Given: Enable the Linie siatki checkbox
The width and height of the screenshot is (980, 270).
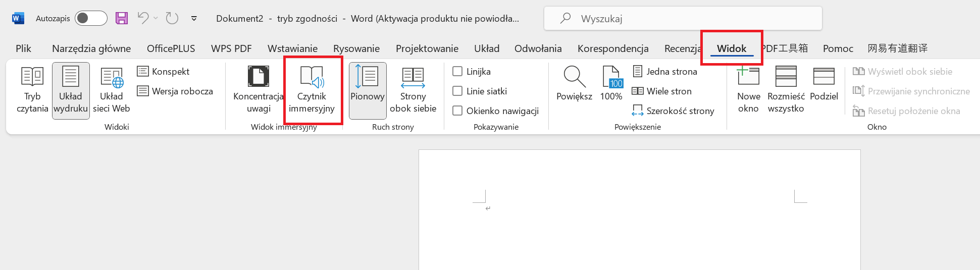Looking at the screenshot, I should pos(457,91).
